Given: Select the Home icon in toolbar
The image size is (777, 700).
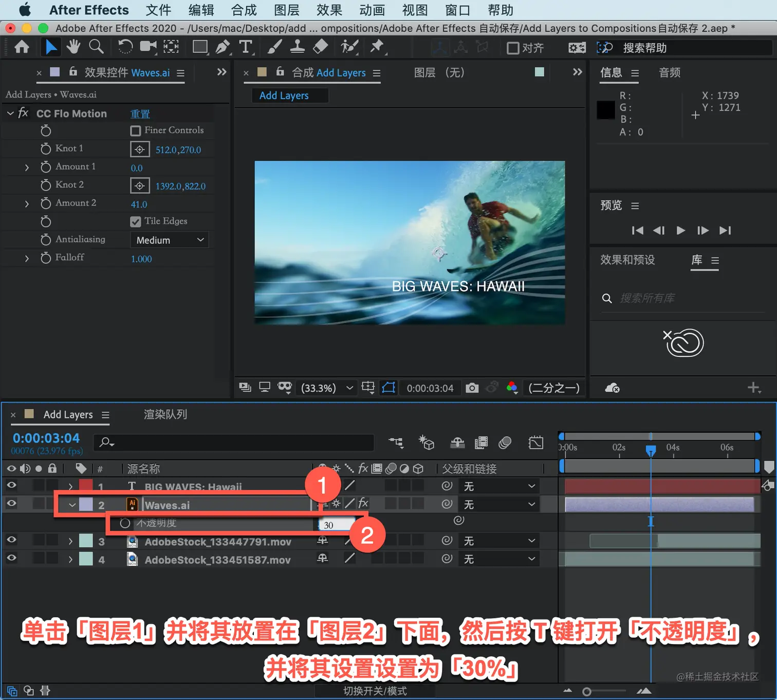Looking at the screenshot, I should coord(22,47).
